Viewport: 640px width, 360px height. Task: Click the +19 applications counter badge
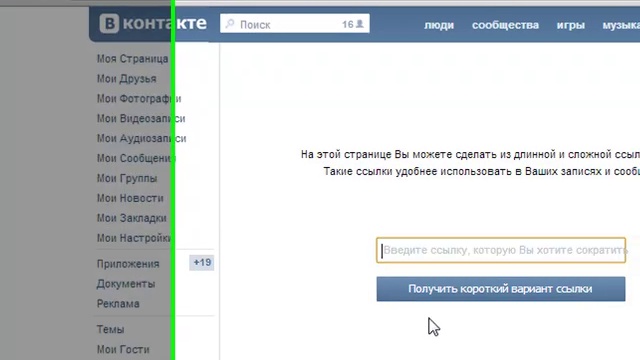pyautogui.click(x=202, y=262)
